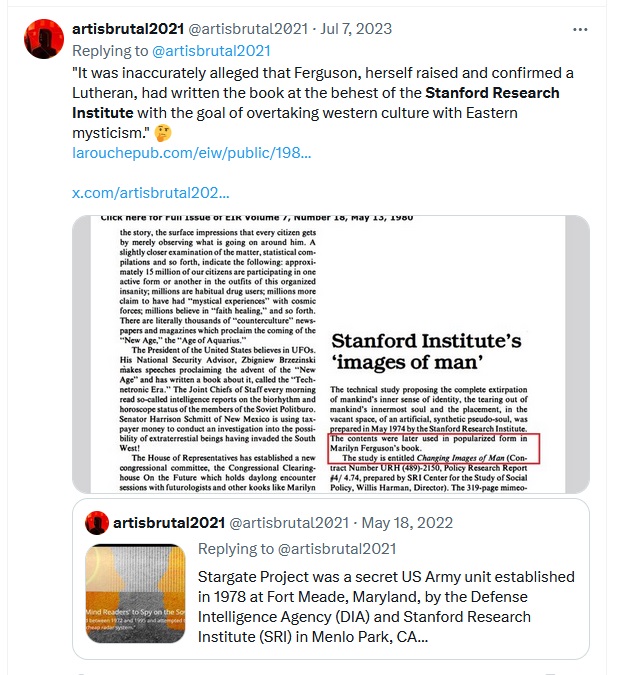Click the thinking face emoji in tweet
This screenshot has height=675, width=625.
click(163, 133)
